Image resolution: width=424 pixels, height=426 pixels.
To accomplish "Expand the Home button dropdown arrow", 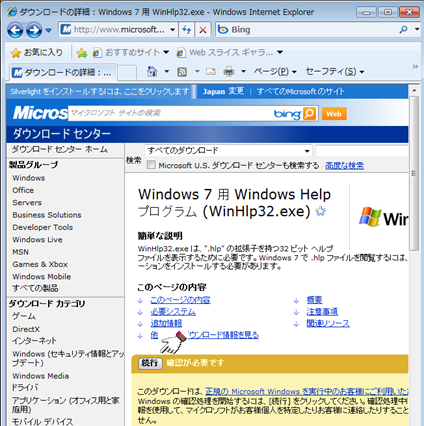I will pyautogui.click(x=167, y=71).
